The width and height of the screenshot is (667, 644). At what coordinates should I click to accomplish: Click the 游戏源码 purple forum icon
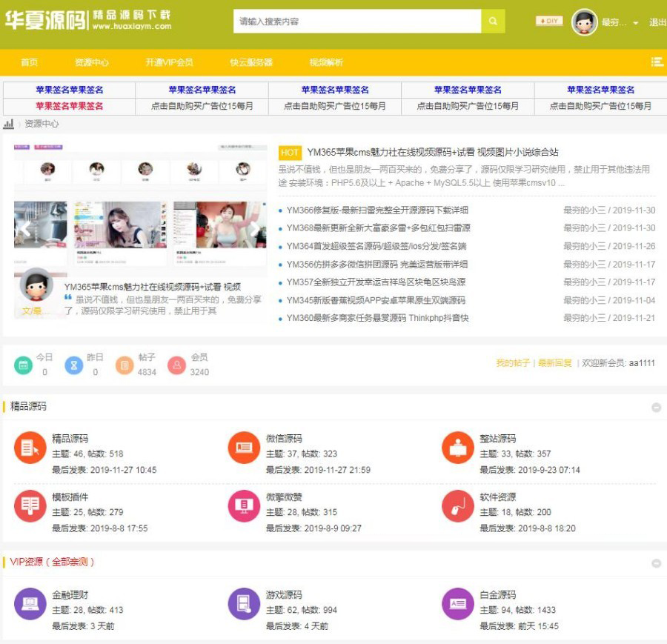point(244,604)
